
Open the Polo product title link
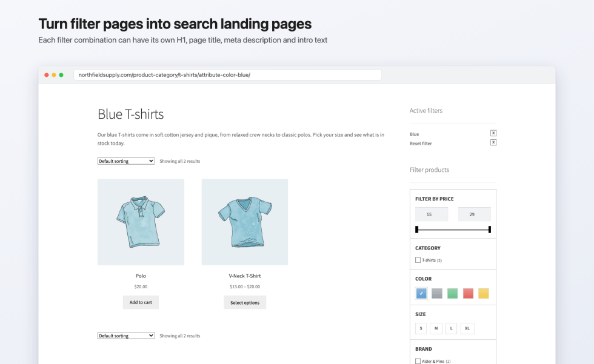pos(141,276)
